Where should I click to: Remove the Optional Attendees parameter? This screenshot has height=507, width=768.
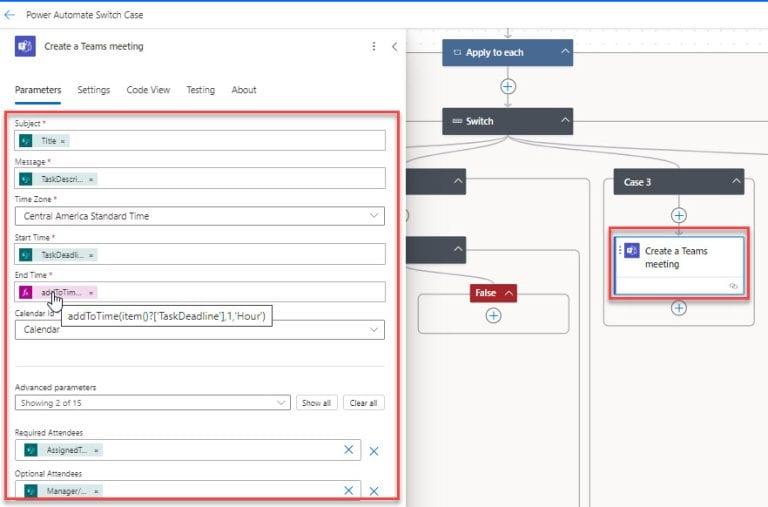[x=374, y=491]
